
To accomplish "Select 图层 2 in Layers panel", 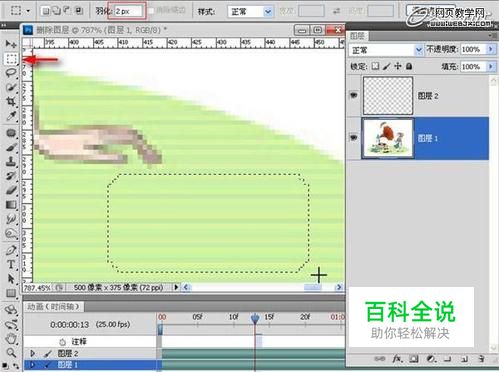I will click(x=418, y=96).
